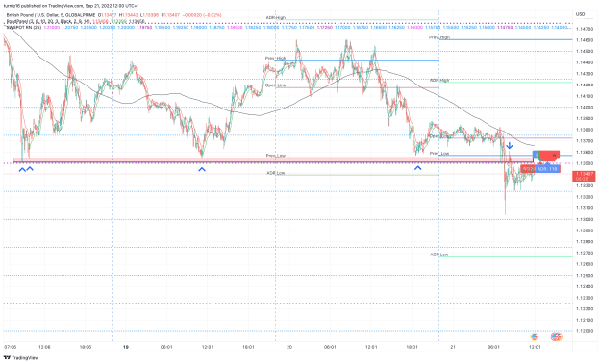Click the ADR High label beside the 1.14200 level

439,81
